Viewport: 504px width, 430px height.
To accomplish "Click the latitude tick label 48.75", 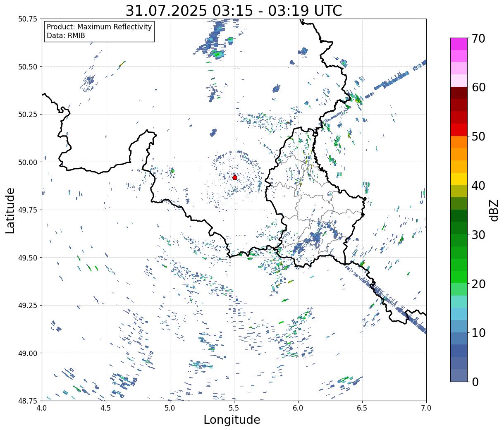I will tap(28, 401).
